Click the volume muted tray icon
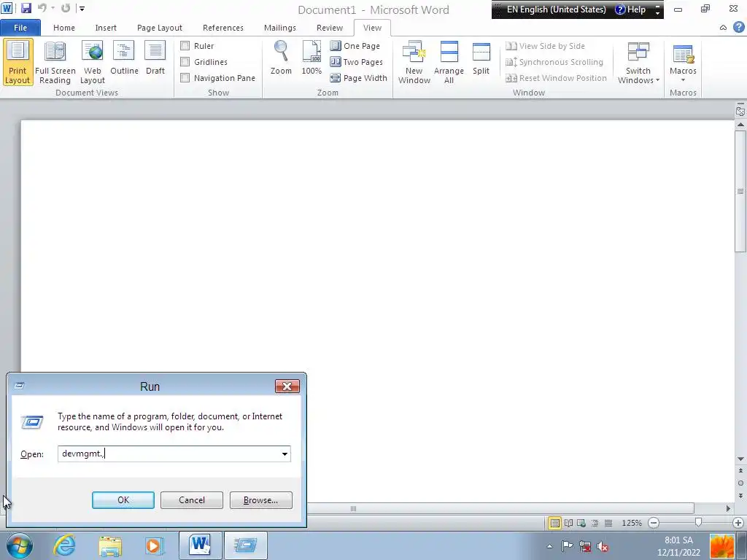 click(x=603, y=547)
